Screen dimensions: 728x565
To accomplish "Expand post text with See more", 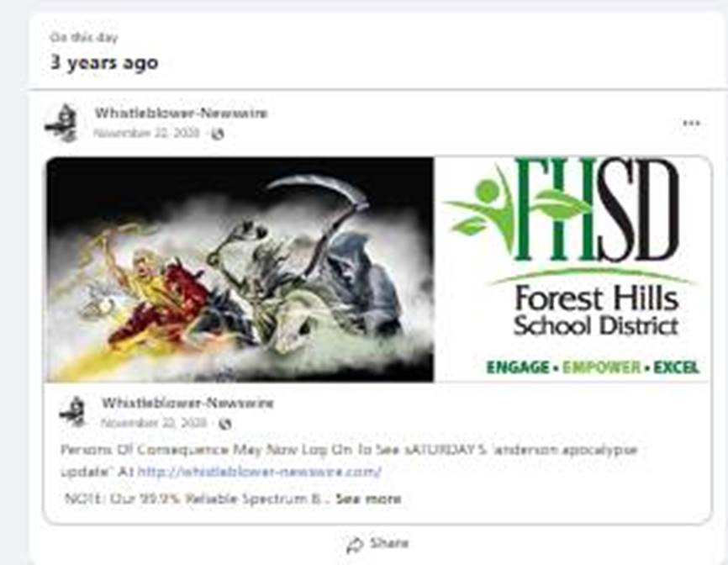I will (368, 499).
